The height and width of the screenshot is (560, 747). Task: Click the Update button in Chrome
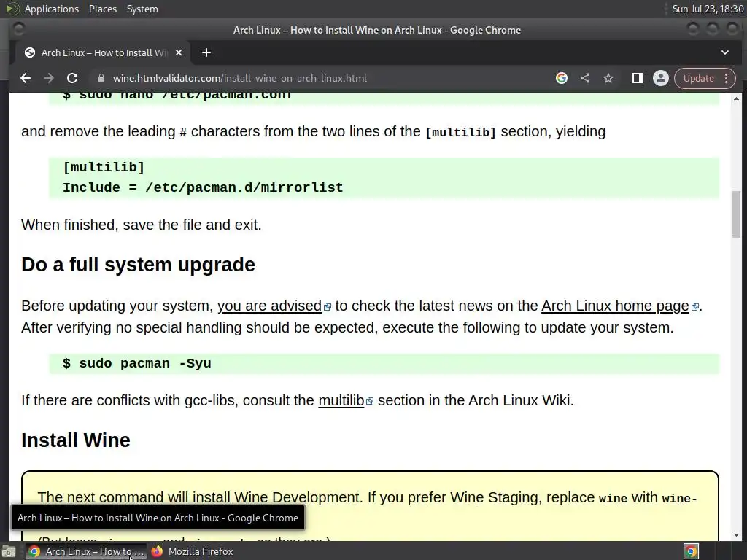(x=698, y=78)
